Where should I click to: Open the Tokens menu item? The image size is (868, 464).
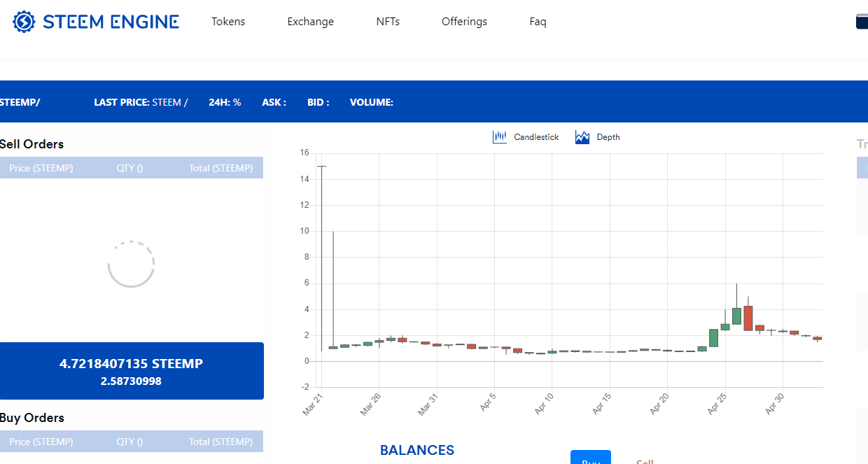tap(228, 22)
